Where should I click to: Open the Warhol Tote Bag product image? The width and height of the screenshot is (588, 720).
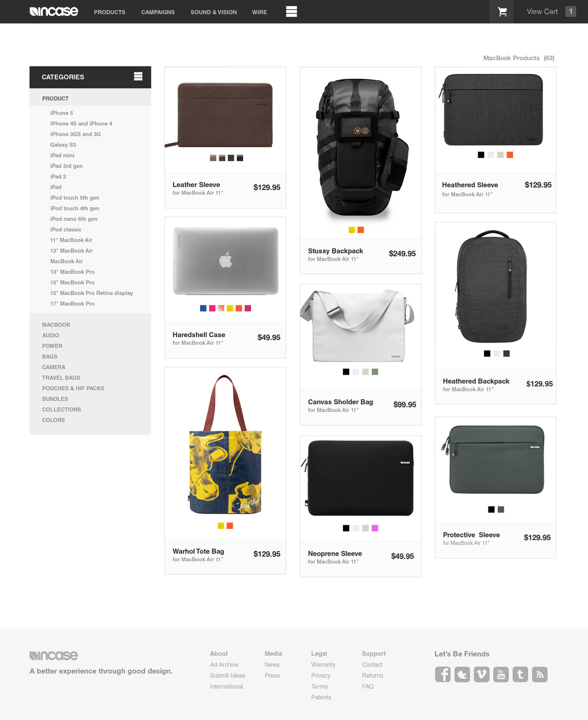coord(225,445)
